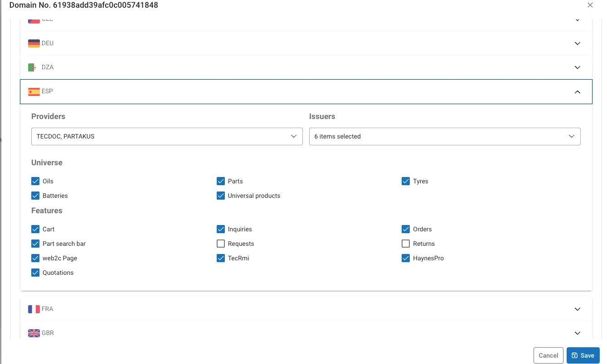Uncheck the Oils universe checkbox

(35, 181)
